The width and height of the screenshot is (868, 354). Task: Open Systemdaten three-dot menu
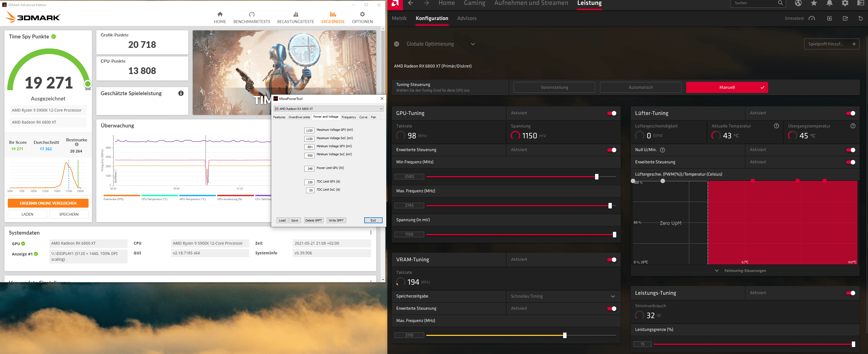[x=371, y=233]
